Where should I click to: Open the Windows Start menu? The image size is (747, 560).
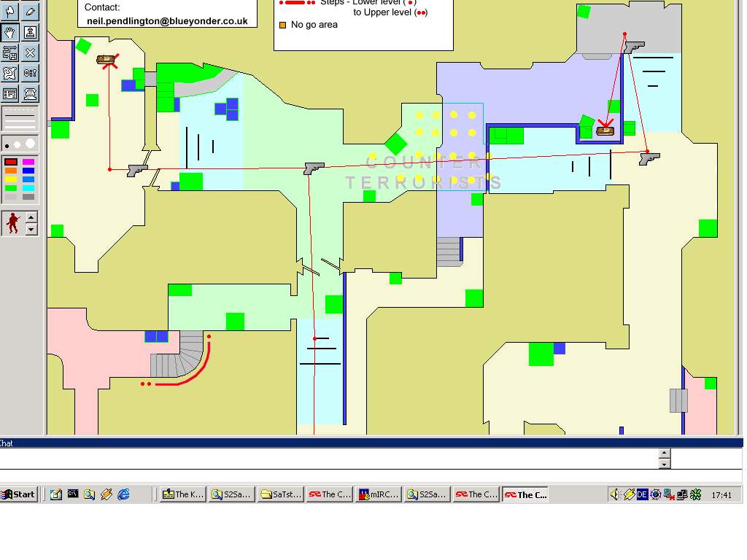pyautogui.click(x=19, y=494)
